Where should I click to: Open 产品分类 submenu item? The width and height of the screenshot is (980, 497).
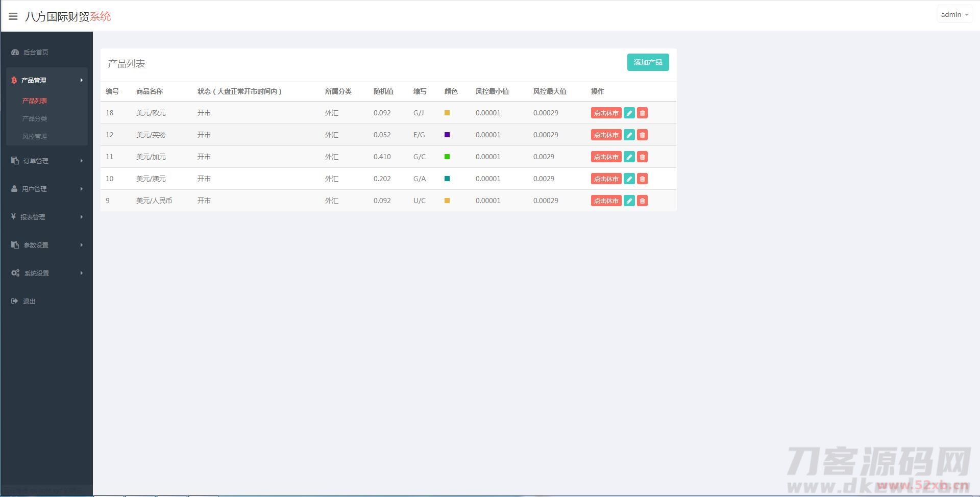(x=35, y=118)
